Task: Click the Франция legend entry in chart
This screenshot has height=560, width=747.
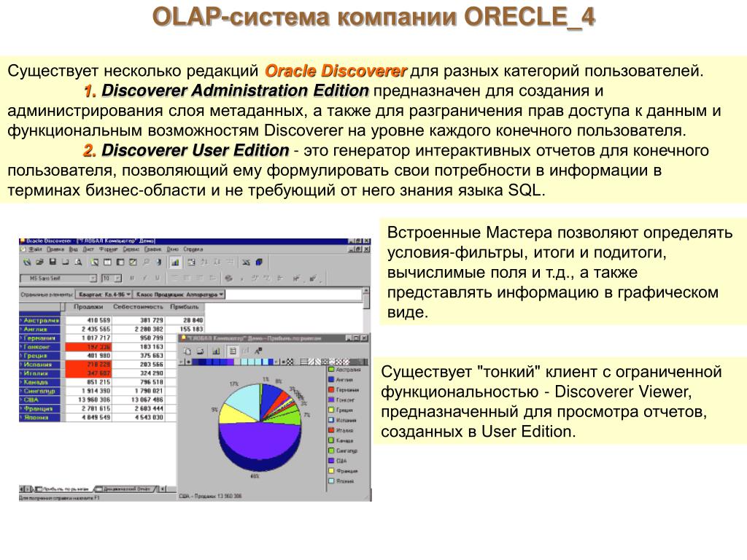Action: (343, 471)
